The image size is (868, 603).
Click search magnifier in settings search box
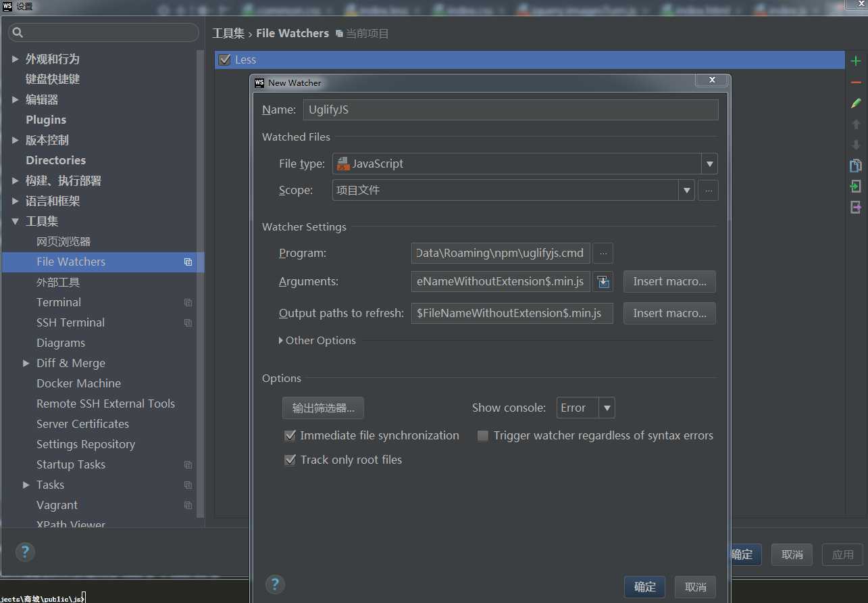coord(18,32)
